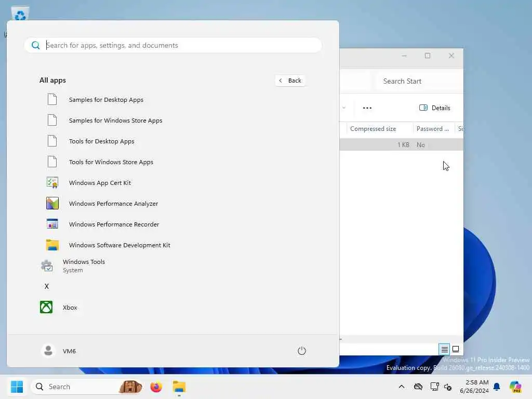Click the OneDrive sync-off tray icon

[418, 387]
